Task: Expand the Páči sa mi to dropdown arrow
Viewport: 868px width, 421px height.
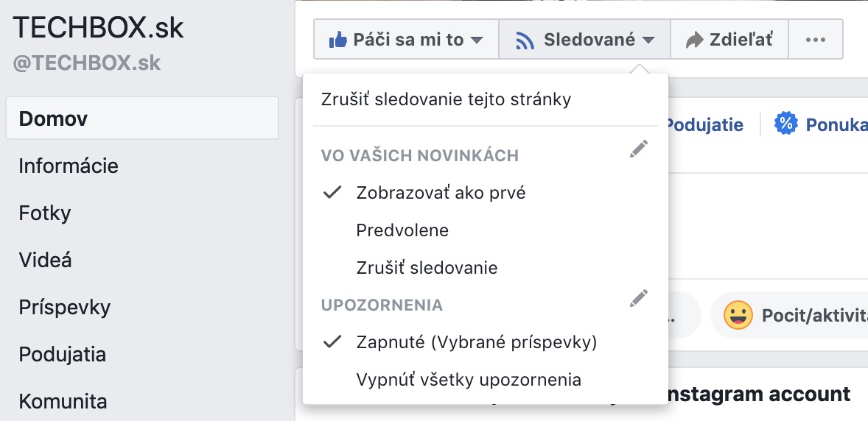Action: [x=476, y=40]
